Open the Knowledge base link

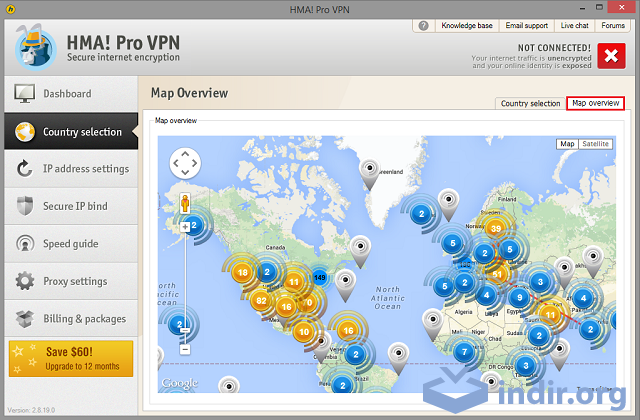(x=467, y=26)
